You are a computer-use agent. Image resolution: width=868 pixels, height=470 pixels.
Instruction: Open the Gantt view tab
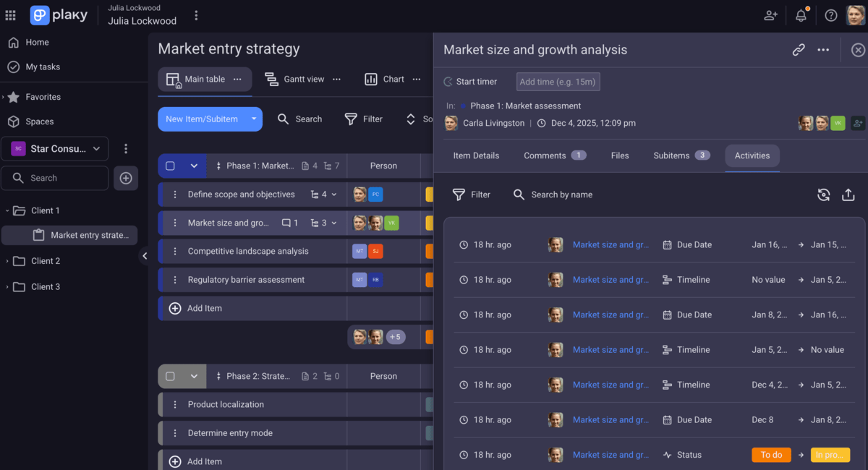(295, 80)
